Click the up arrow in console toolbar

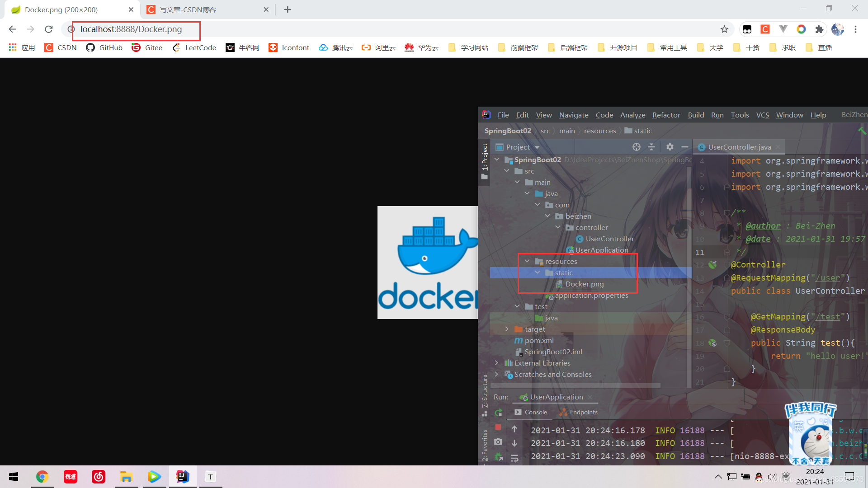514,429
